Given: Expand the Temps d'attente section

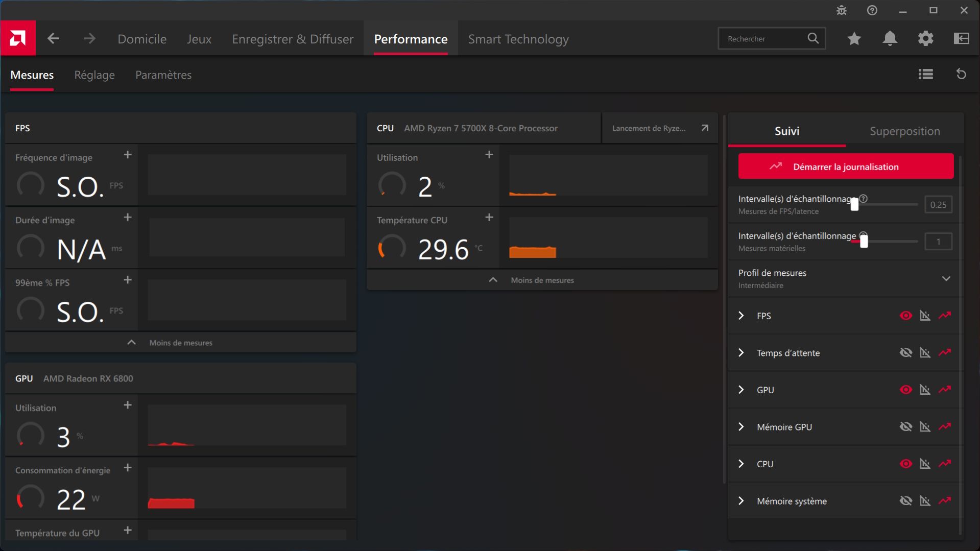Looking at the screenshot, I should tap(742, 352).
